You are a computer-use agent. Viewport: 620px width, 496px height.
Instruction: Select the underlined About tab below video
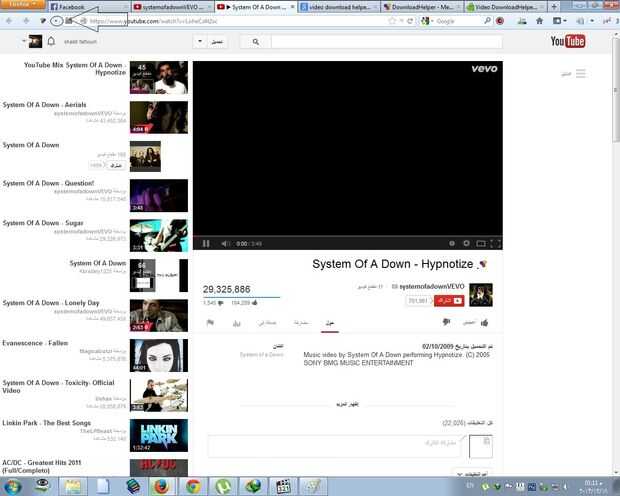330,324
